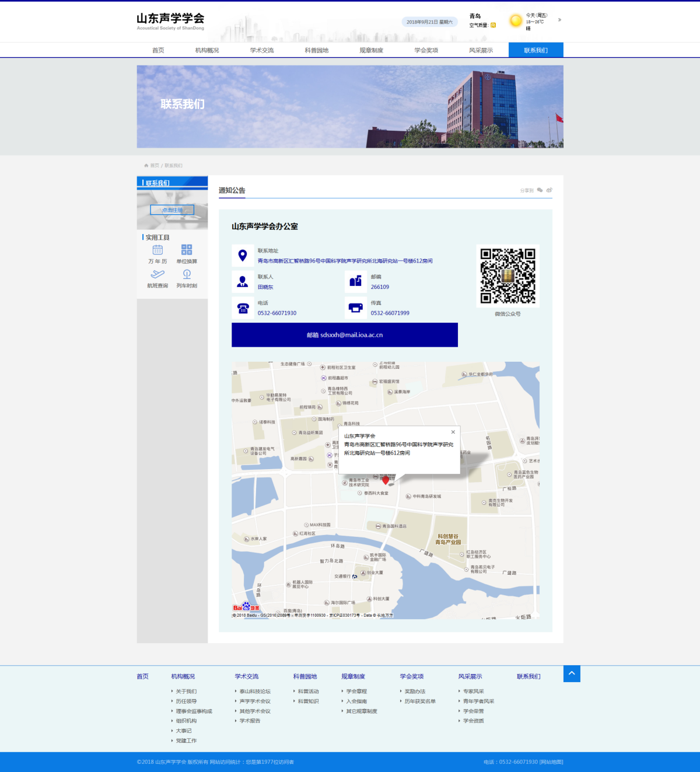Click the email sdsxxh@mail.ioa.ac.cn banner
Screen dimensions: 700x772
345,335
